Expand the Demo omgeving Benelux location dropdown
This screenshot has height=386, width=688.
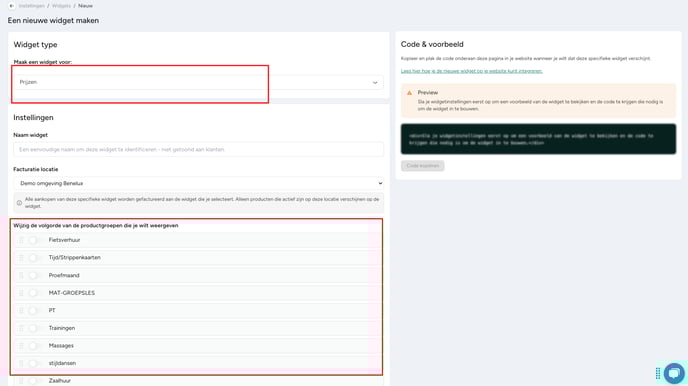[198, 183]
